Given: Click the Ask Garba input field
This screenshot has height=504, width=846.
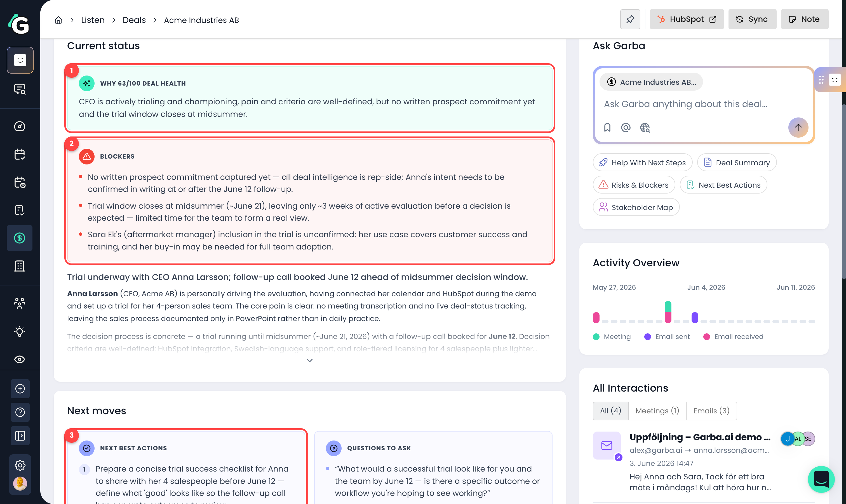Looking at the screenshot, I should tap(686, 104).
